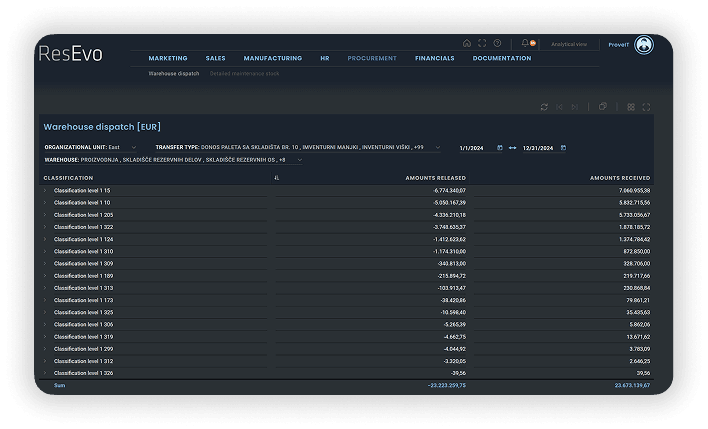
Task: Open the Organizational unit dropdown
Action: pyautogui.click(x=134, y=147)
